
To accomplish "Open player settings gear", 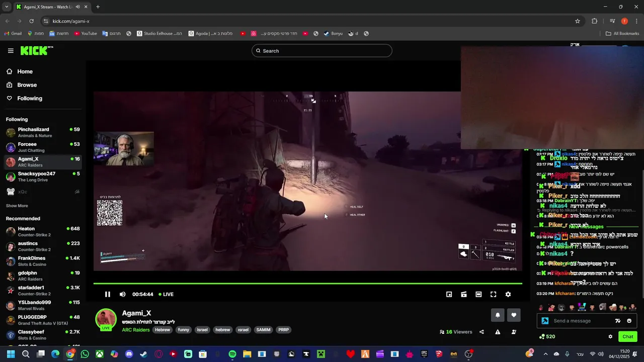I will [508, 295].
